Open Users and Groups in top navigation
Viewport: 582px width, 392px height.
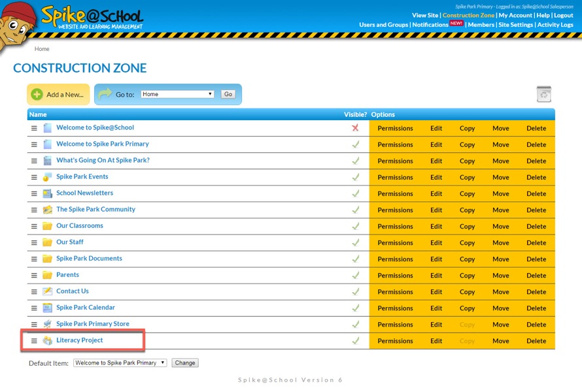[383, 24]
